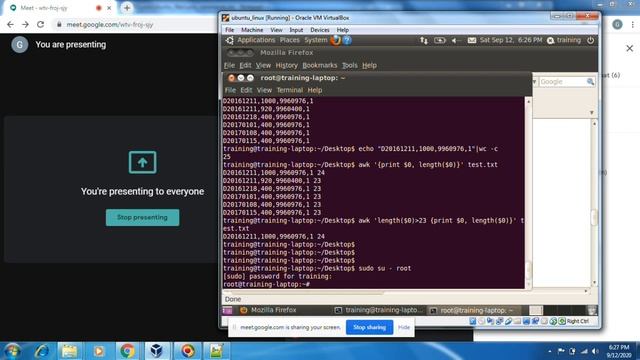Viewport: 640px width, 360px height.
Task: Open VirtualBox from Windows taskbar
Action: [x=156, y=351]
